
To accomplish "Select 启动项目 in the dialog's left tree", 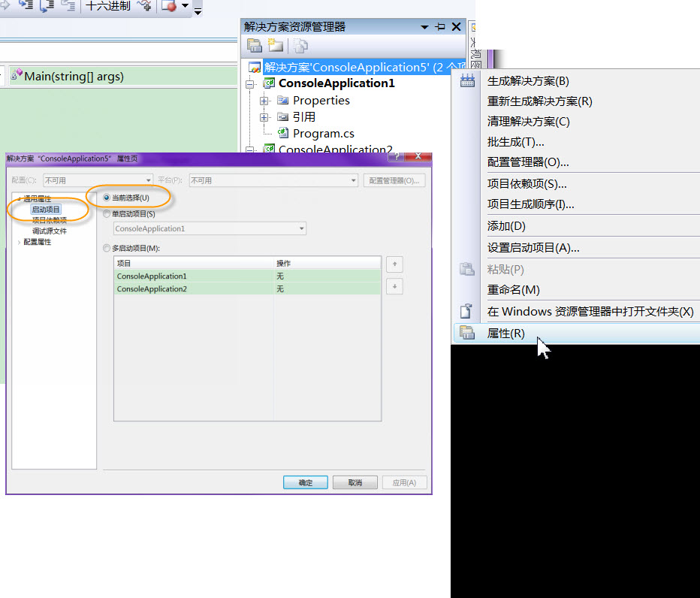I will click(x=46, y=210).
